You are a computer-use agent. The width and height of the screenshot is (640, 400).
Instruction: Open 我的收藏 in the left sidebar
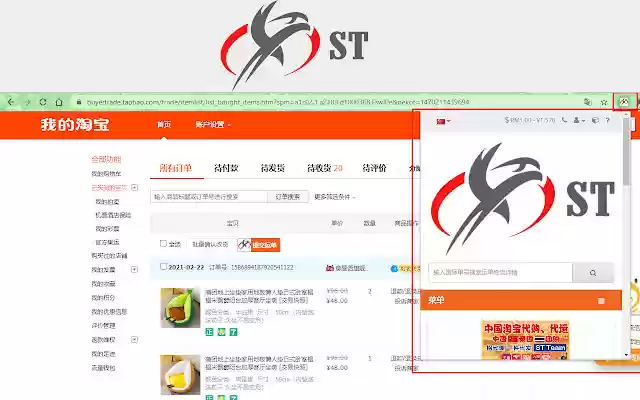click(103, 284)
